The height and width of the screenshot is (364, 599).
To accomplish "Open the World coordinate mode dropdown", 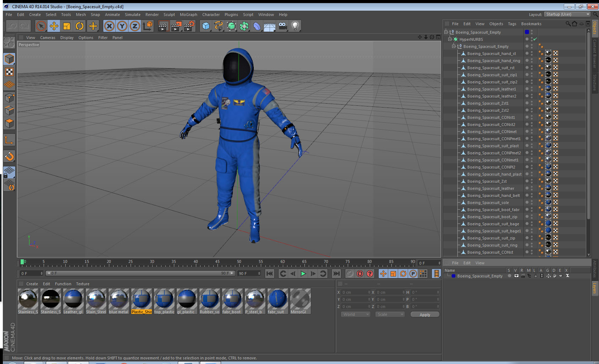I will pos(356,314).
